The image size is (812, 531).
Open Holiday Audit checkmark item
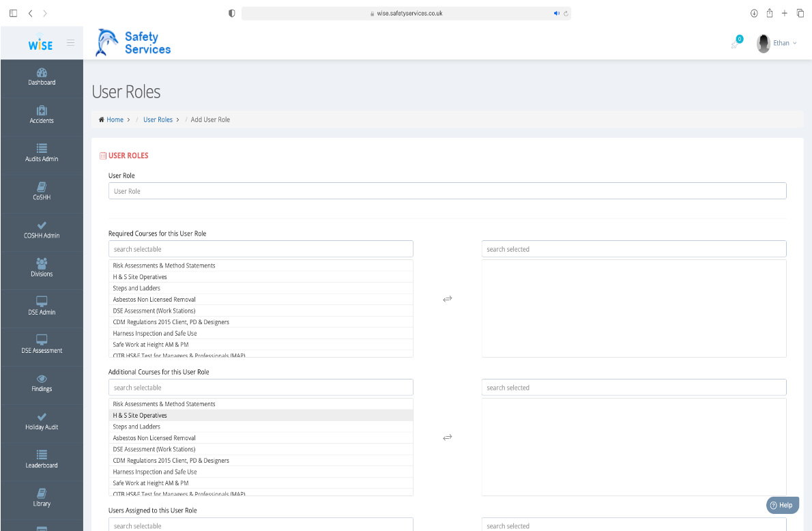click(x=42, y=422)
